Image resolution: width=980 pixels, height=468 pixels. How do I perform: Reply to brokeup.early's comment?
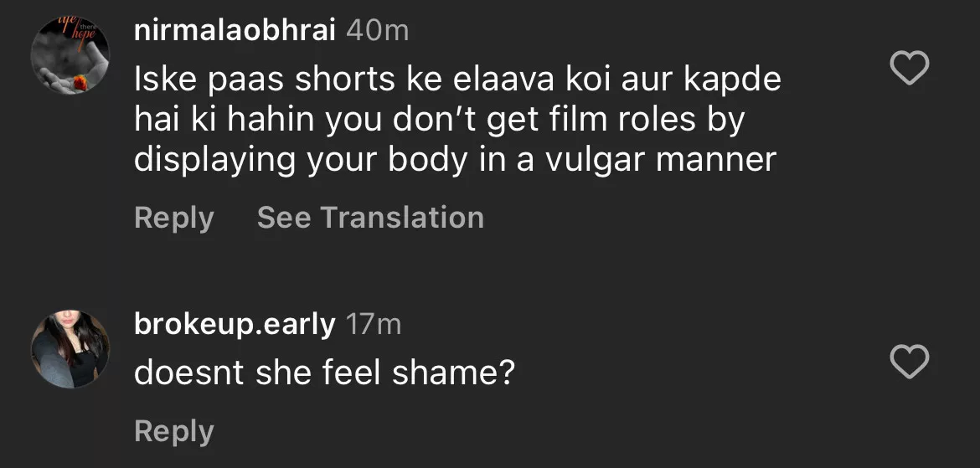173,431
